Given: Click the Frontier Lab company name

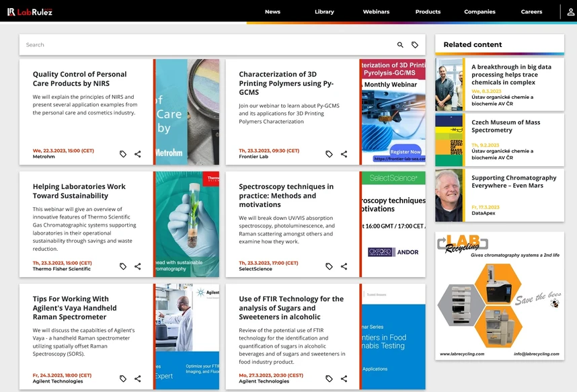Looking at the screenshot, I should click(x=254, y=157).
